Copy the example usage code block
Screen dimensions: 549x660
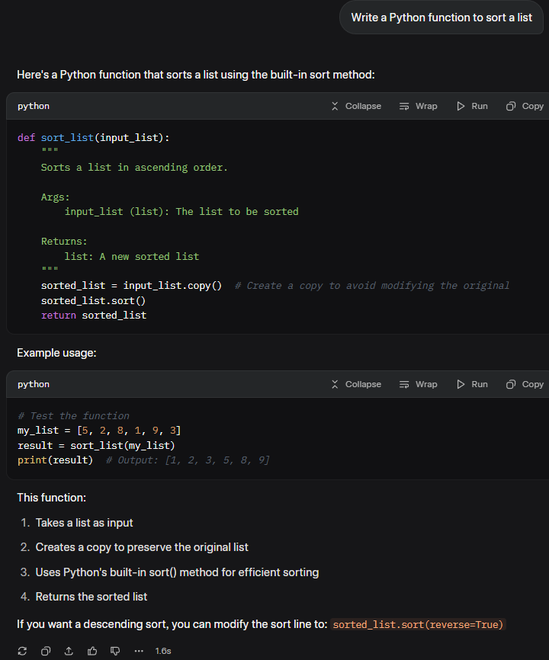525,384
